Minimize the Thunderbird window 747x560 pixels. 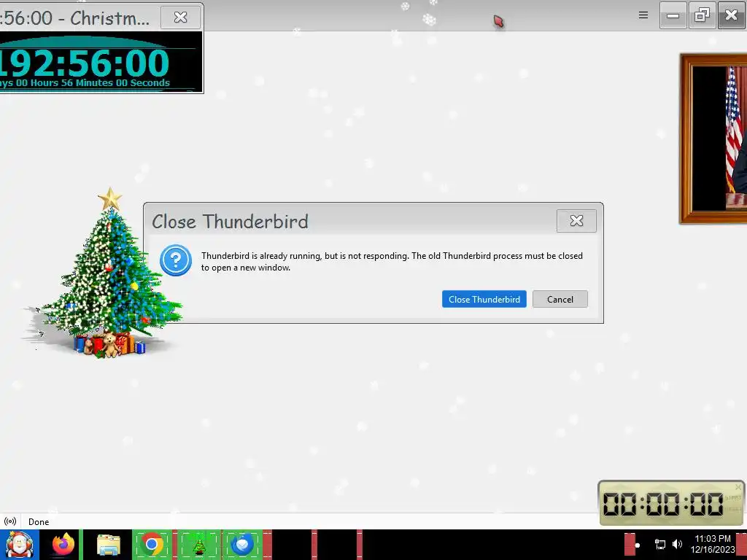click(x=673, y=16)
